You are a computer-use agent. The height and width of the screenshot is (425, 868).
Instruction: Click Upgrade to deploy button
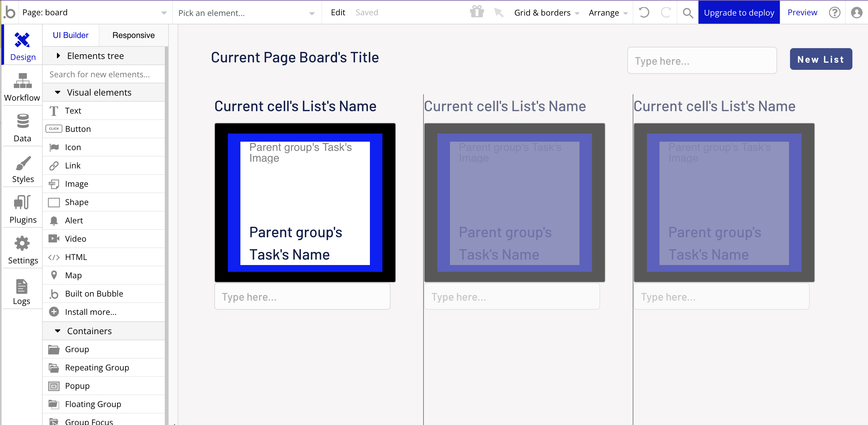[x=739, y=13]
